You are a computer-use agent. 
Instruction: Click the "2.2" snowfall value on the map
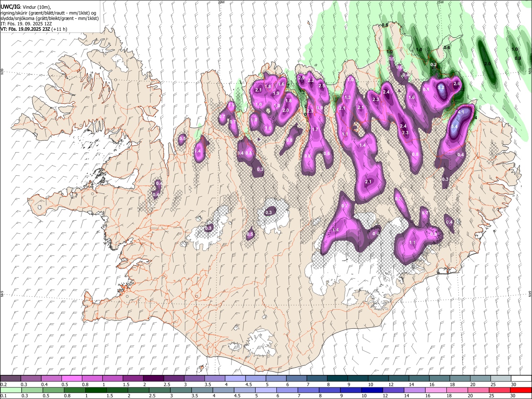click(310, 80)
